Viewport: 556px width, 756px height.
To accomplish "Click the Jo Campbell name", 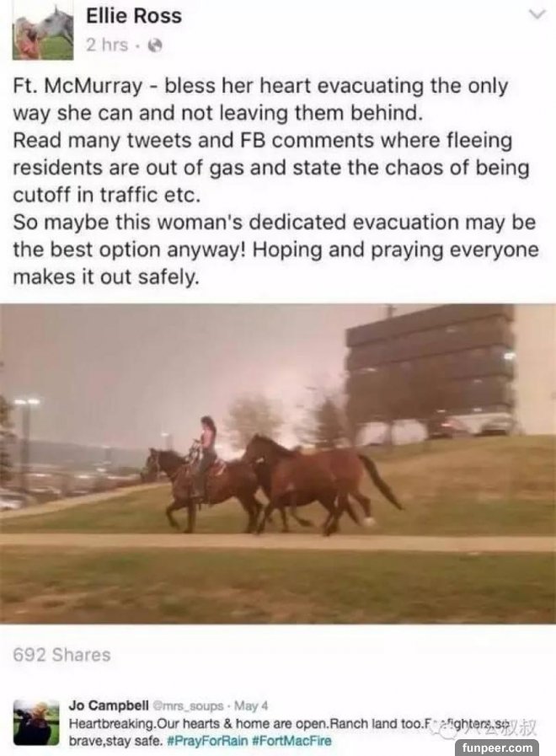I will click(x=109, y=706).
